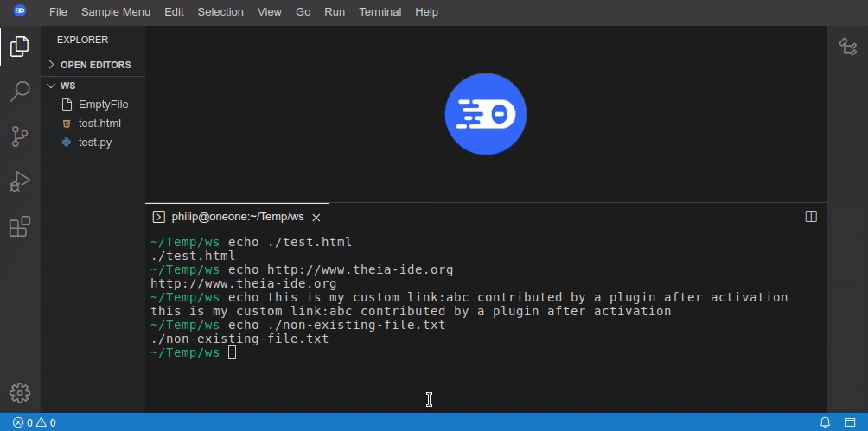Open the Search view icon
Image resolution: width=868 pixels, height=431 pixels.
20,92
